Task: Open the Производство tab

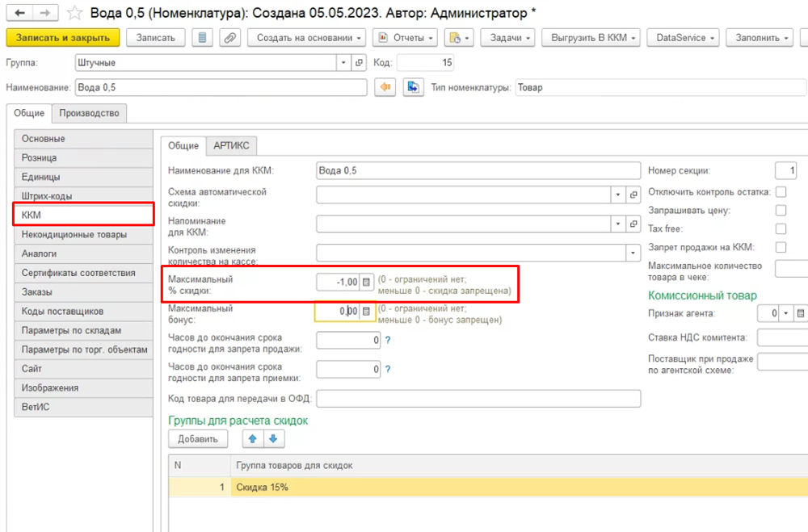Action: pyautogui.click(x=89, y=113)
